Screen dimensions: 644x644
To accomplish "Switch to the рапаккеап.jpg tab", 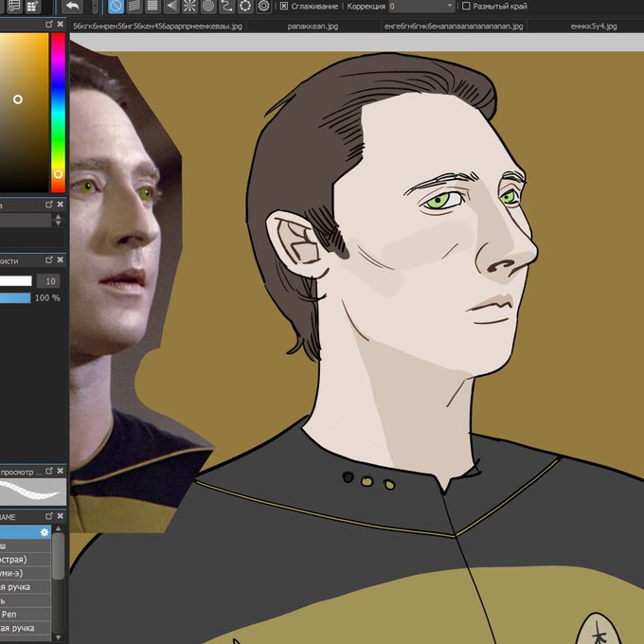I will [x=313, y=27].
